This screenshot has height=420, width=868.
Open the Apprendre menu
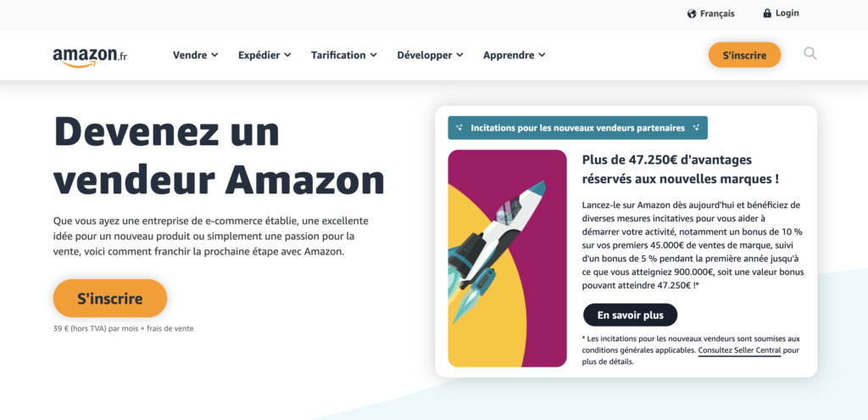click(x=515, y=55)
